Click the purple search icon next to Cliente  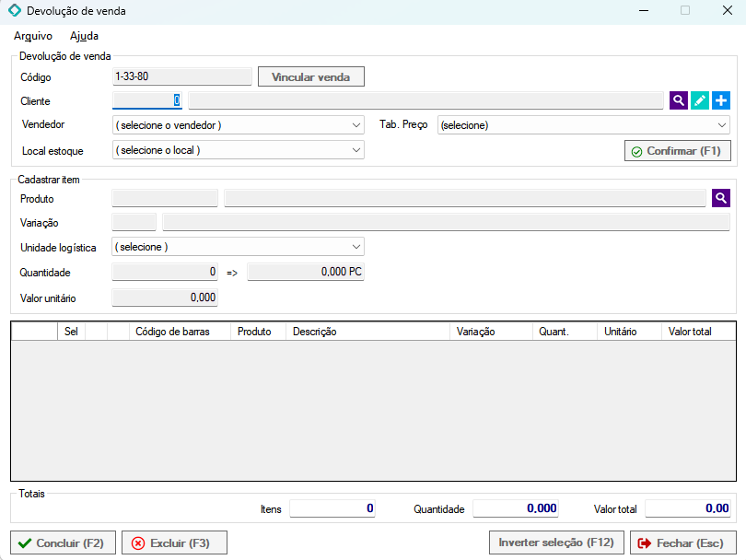[x=678, y=100]
